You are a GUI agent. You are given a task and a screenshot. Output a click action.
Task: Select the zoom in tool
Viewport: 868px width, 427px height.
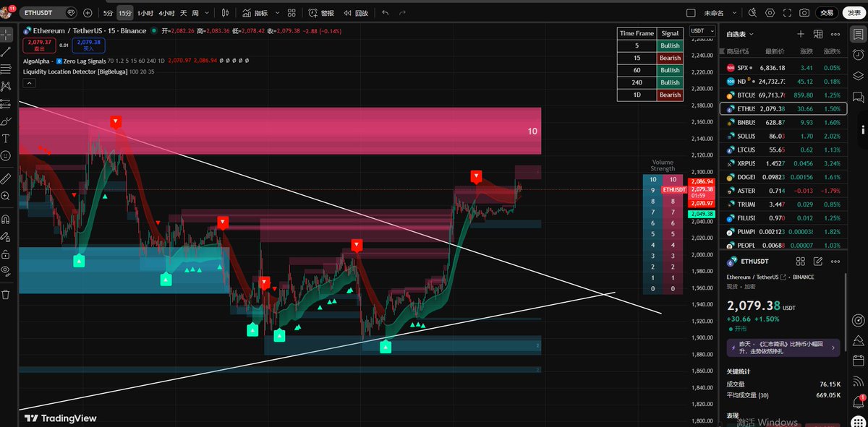pyautogui.click(x=6, y=196)
